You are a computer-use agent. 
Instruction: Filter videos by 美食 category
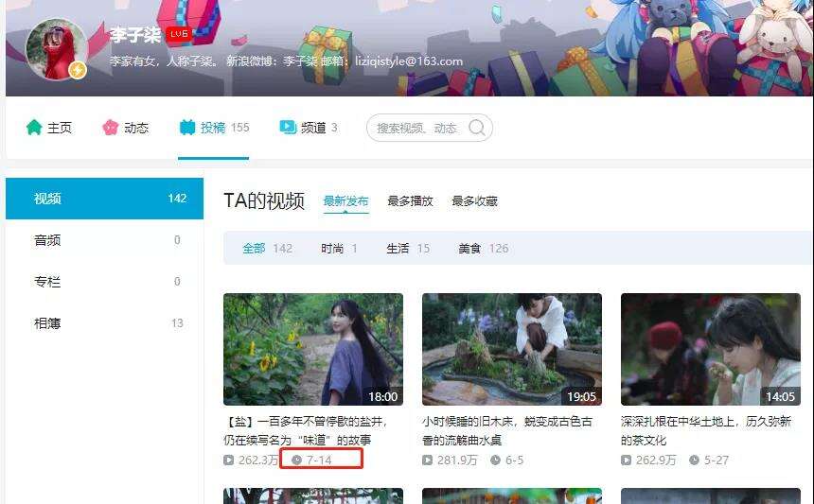(x=483, y=249)
